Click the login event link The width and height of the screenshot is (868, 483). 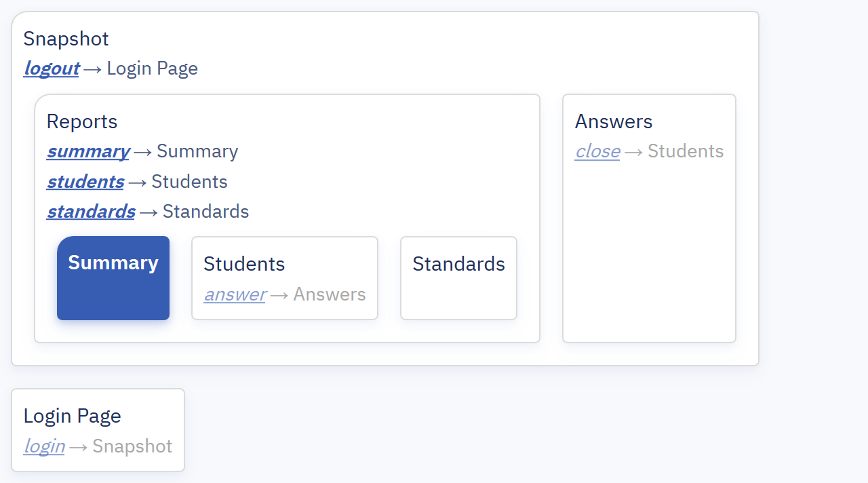(44, 446)
